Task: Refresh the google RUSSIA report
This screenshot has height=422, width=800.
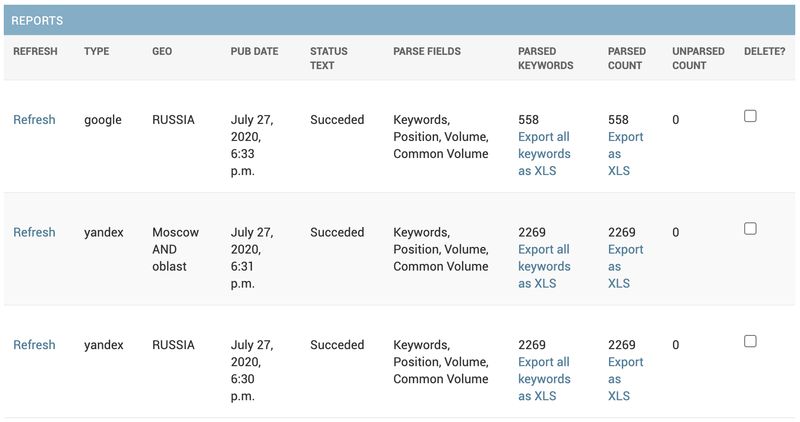Action: 34,120
